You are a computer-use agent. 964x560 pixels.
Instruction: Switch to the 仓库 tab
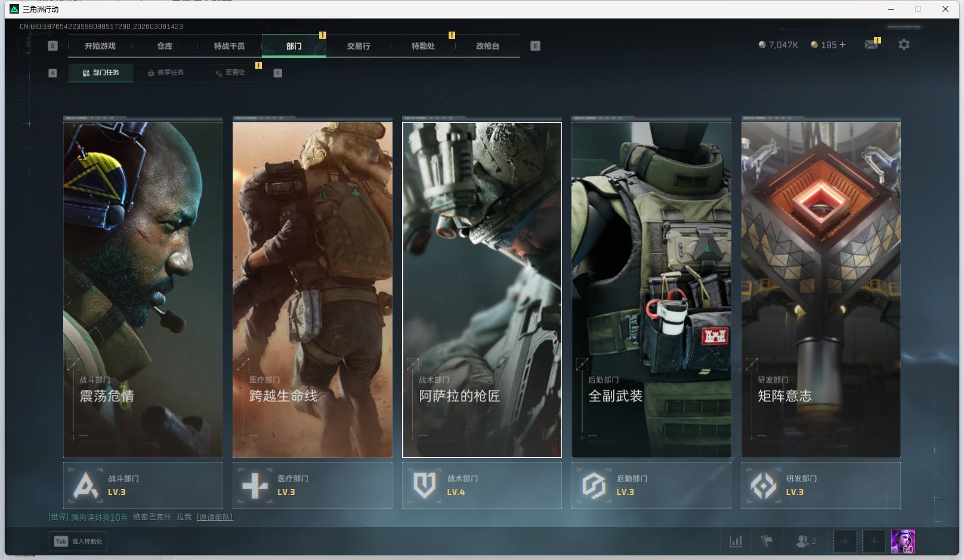tap(165, 46)
